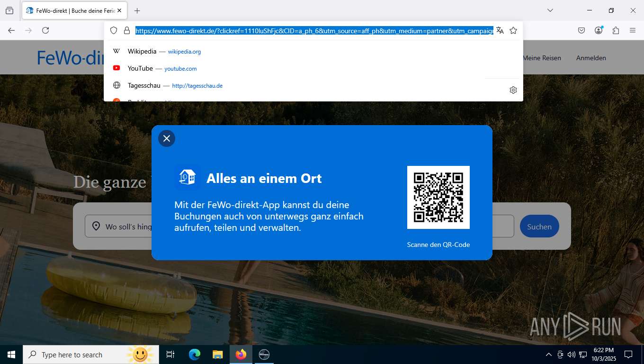Select the FeWo-direkt browser tab
The height and width of the screenshot is (364, 644).
point(74,10)
